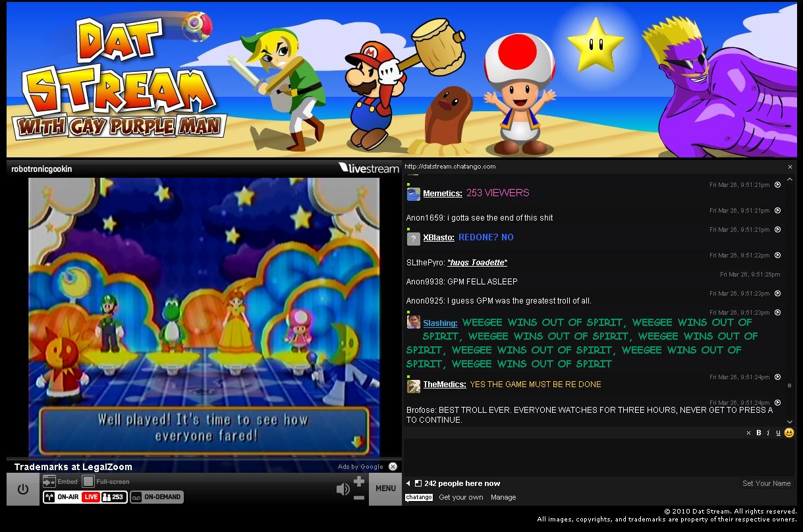Click the pop-out window icon
803x532 pixels.
pos(418,484)
